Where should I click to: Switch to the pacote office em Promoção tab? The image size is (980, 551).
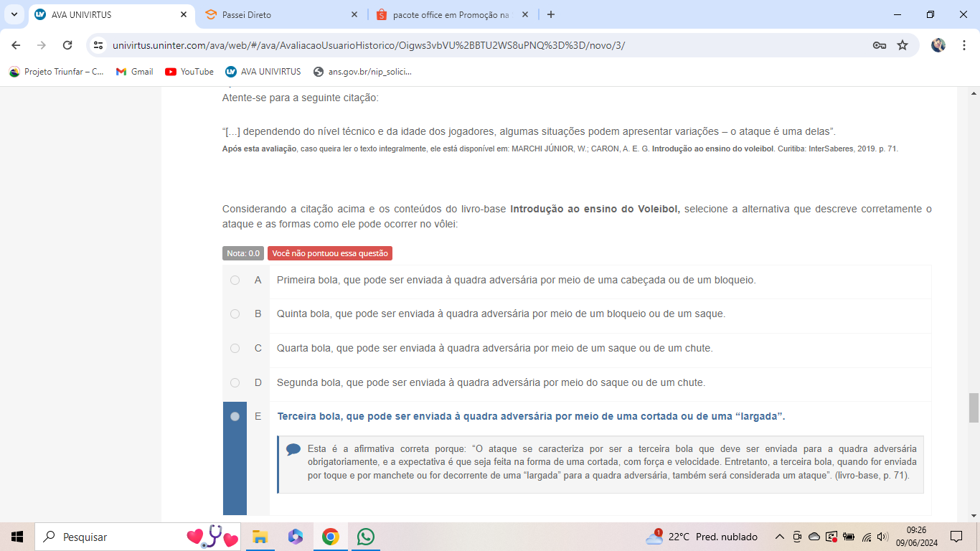tap(445, 14)
